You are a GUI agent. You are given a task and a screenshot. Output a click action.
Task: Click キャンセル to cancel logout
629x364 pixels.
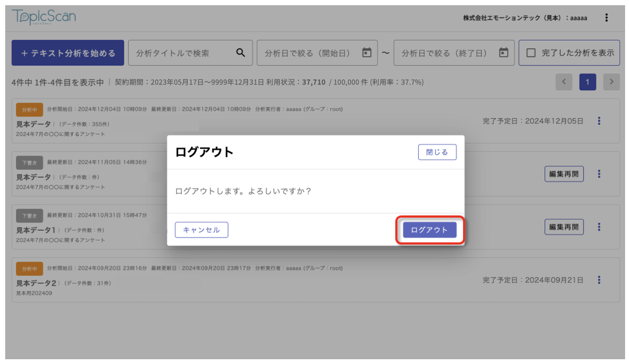coord(202,230)
